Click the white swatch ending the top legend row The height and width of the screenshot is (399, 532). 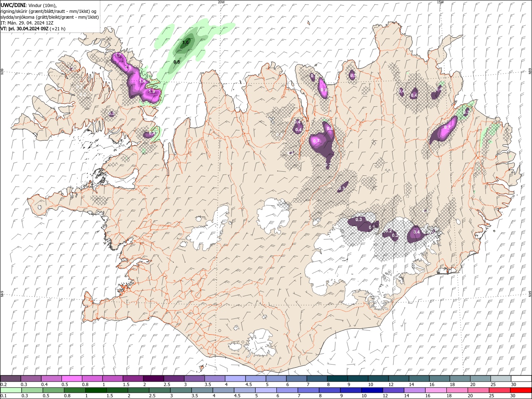(522, 379)
